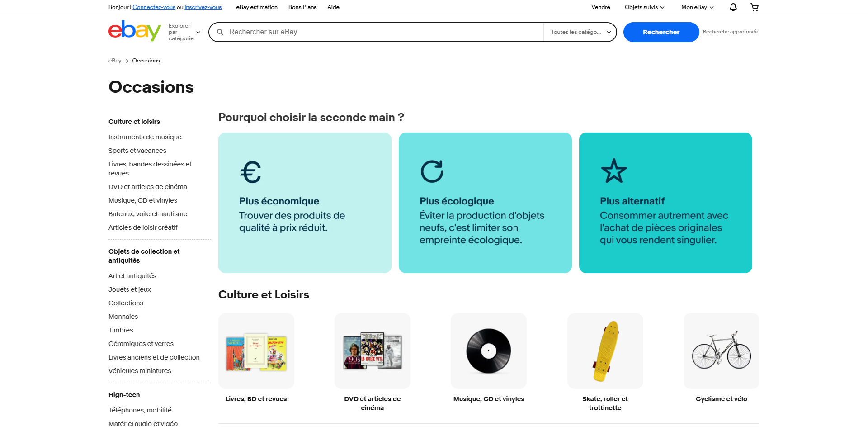The width and height of the screenshot is (868, 431).
Task: Click the eBay logo
Action: (135, 31)
